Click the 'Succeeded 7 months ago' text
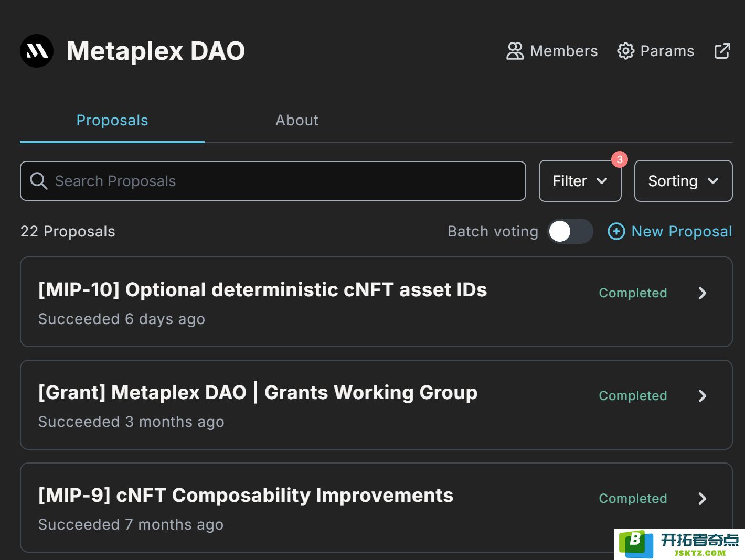Image resolution: width=745 pixels, height=560 pixels. (x=131, y=524)
